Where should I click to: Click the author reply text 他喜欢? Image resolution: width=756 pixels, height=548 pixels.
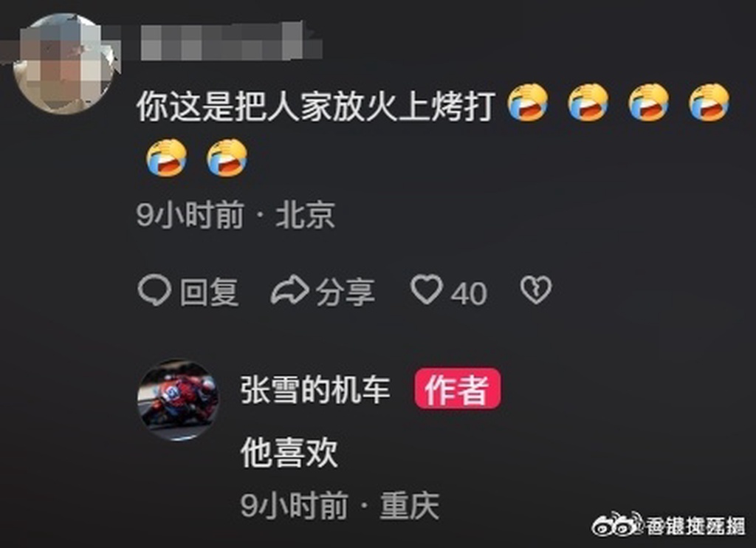[289, 453]
